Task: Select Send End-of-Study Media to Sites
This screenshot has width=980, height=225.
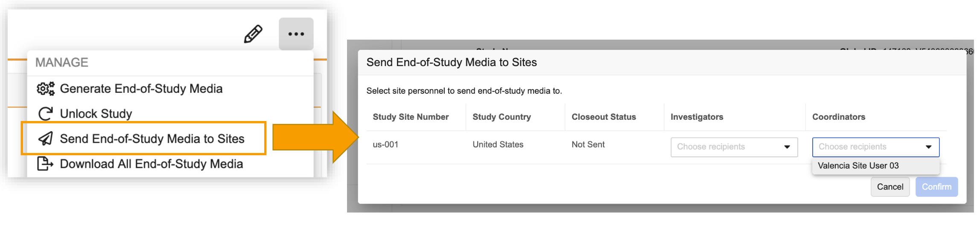Action: (152, 139)
